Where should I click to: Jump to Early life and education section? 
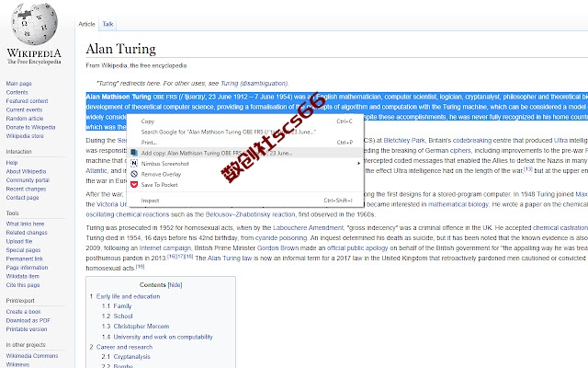coord(128,296)
